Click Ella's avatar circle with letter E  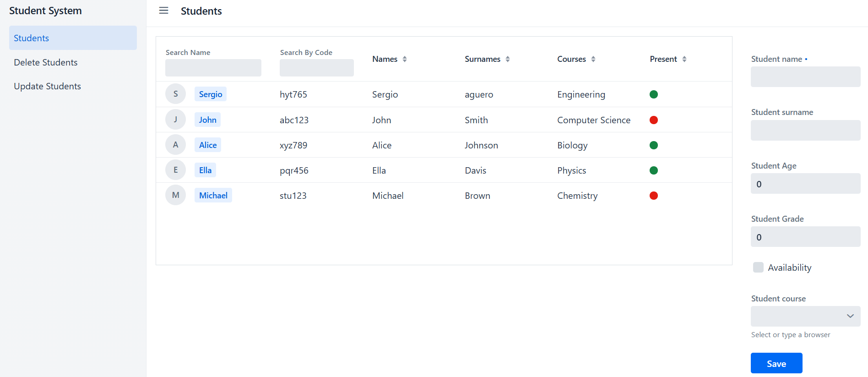[x=175, y=170]
